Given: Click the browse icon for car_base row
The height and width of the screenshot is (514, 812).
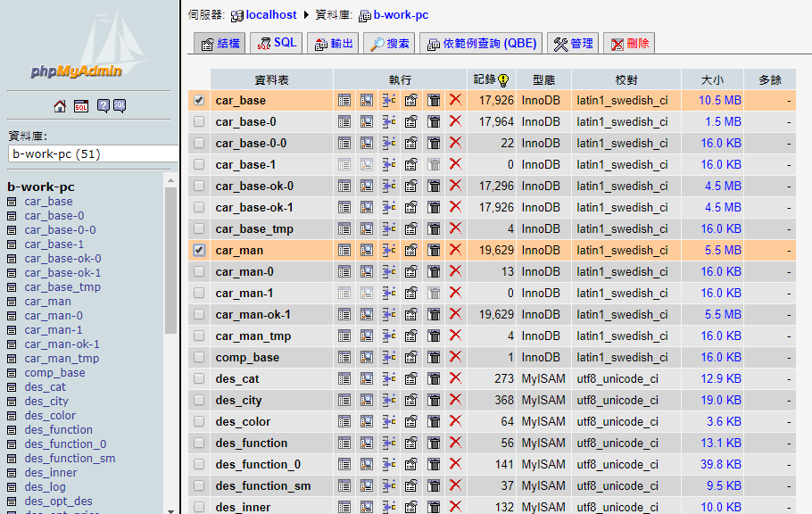Looking at the screenshot, I should tap(344, 100).
